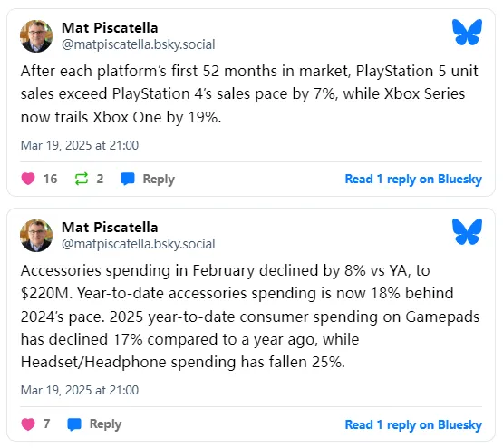Click the Bluesky butterfly logo on first post
The image size is (503, 448).
click(467, 32)
